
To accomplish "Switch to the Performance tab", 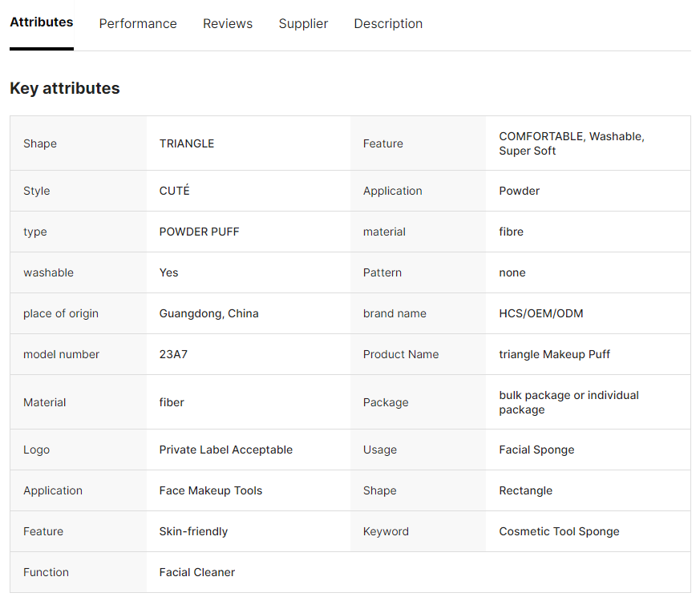I will [x=138, y=24].
